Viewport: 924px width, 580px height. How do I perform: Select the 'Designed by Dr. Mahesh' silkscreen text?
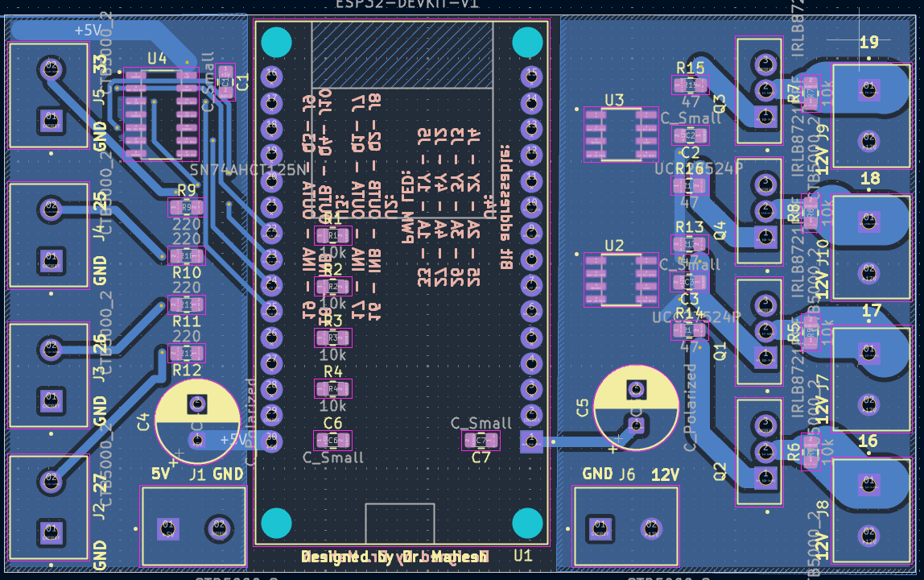pos(394,557)
